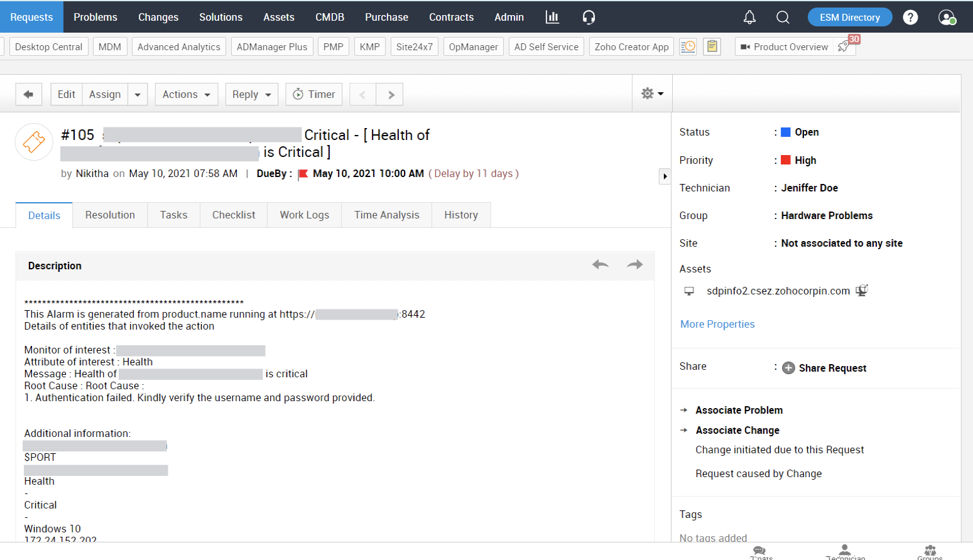
Task: Open the user profile avatar
Action: pos(947,17)
